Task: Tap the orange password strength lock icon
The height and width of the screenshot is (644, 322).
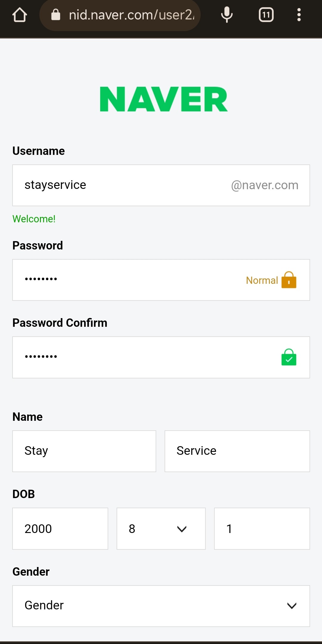Action: pyautogui.click(x=289, y=280)
